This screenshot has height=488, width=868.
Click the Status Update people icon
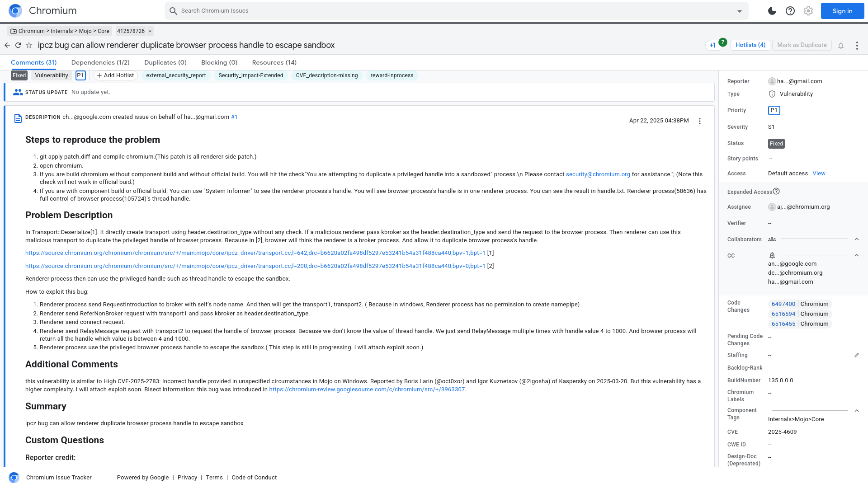coord(18,92)
